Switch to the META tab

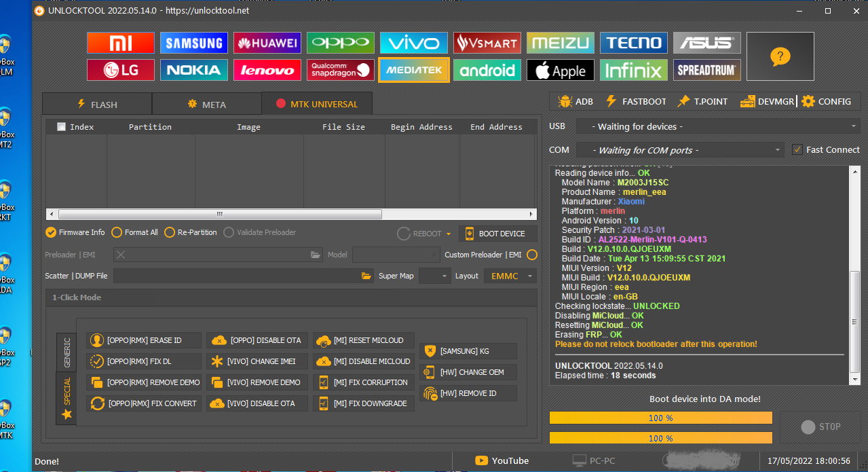click(206, 104)
